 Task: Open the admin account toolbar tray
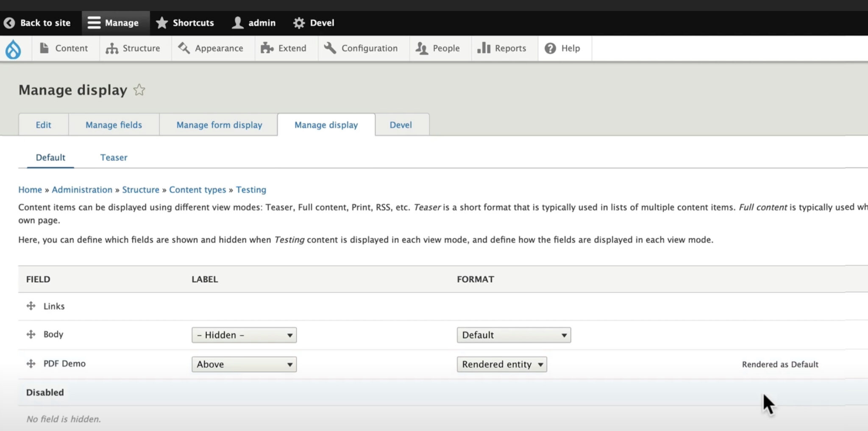click(254, 23)
